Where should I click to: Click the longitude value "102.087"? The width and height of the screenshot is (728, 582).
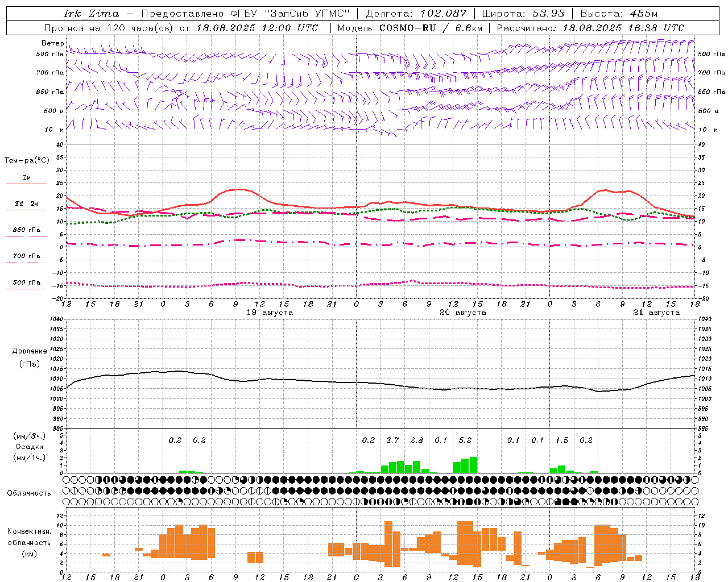(443, 14)
